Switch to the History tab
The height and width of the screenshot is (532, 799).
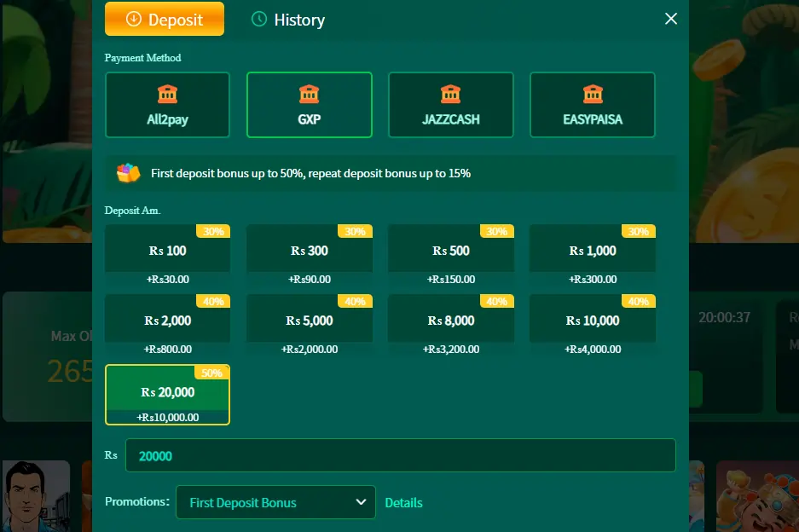[288, 19]
